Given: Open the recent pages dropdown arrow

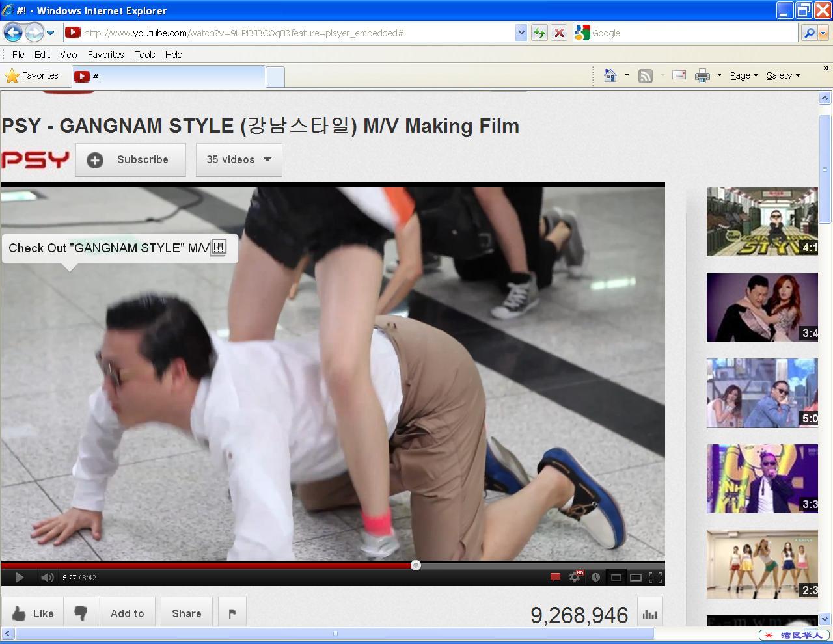Looking at the screenshot, I should [50, 33].
